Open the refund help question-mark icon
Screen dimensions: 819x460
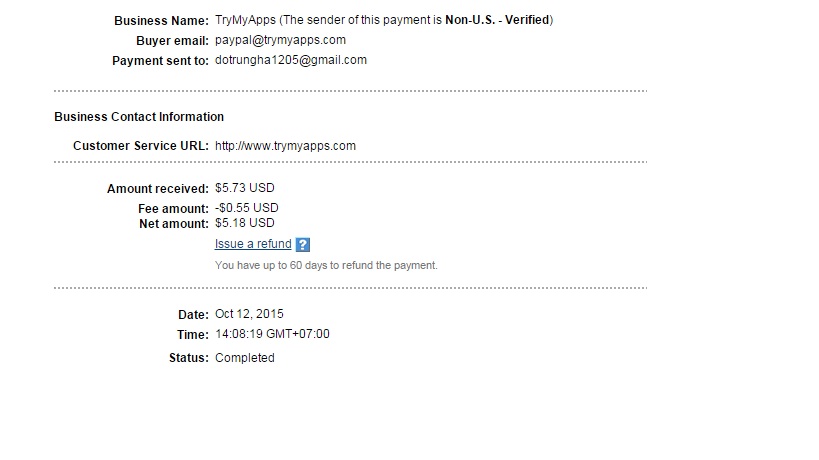click(303, 245)
